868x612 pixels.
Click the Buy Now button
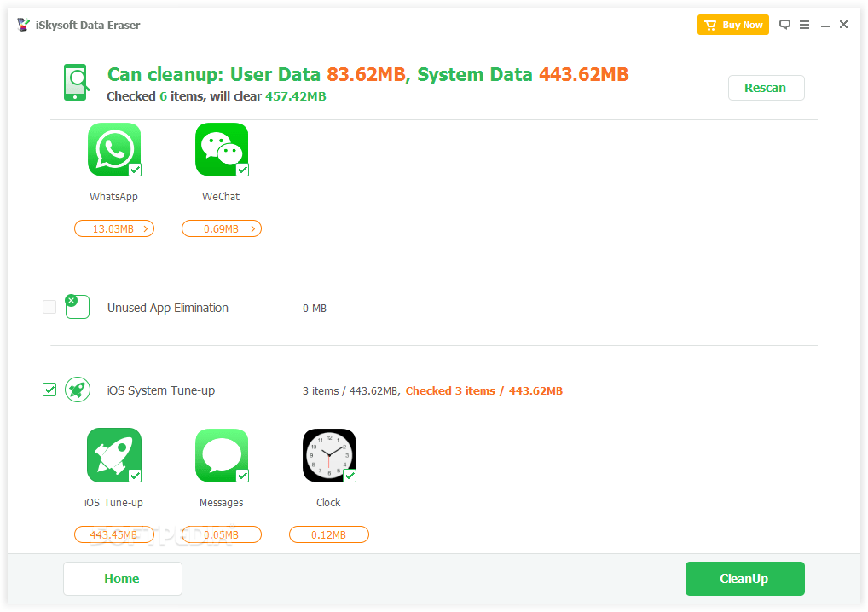(x=732, y=25)
